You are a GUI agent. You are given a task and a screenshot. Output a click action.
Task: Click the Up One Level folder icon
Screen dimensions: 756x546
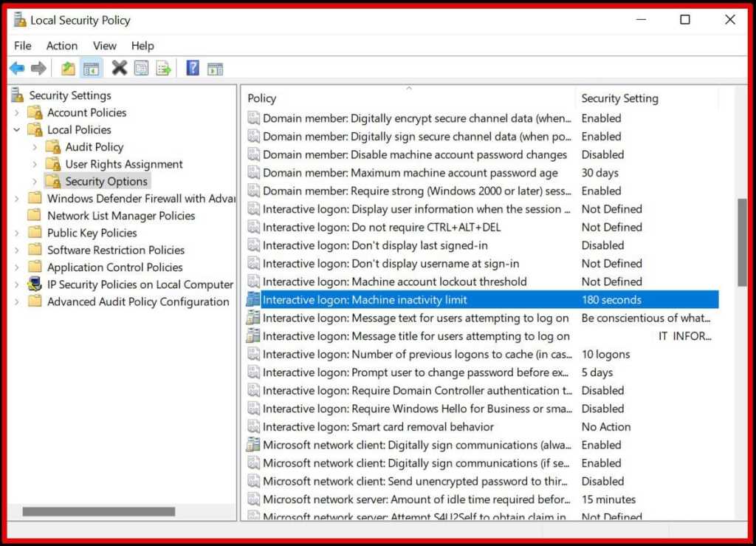pyautogui.click(x=68, y=69)
